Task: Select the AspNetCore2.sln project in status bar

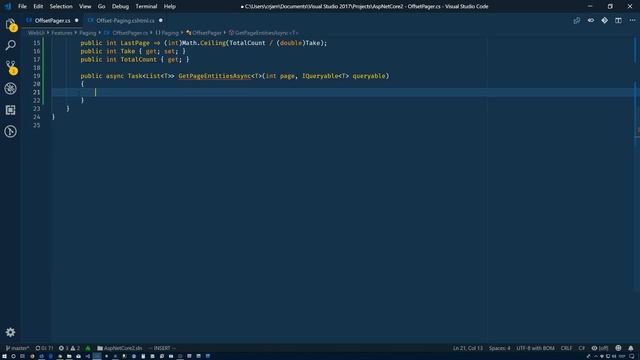Action: click(120, 348)
